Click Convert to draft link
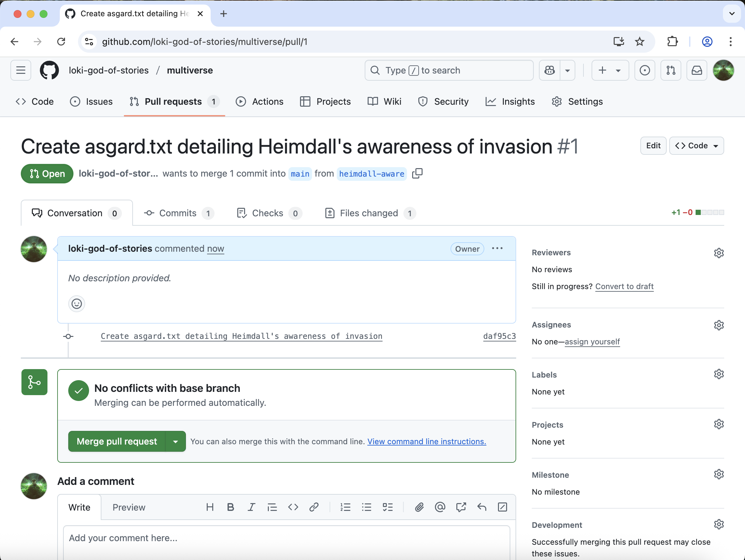 (624, 286)
